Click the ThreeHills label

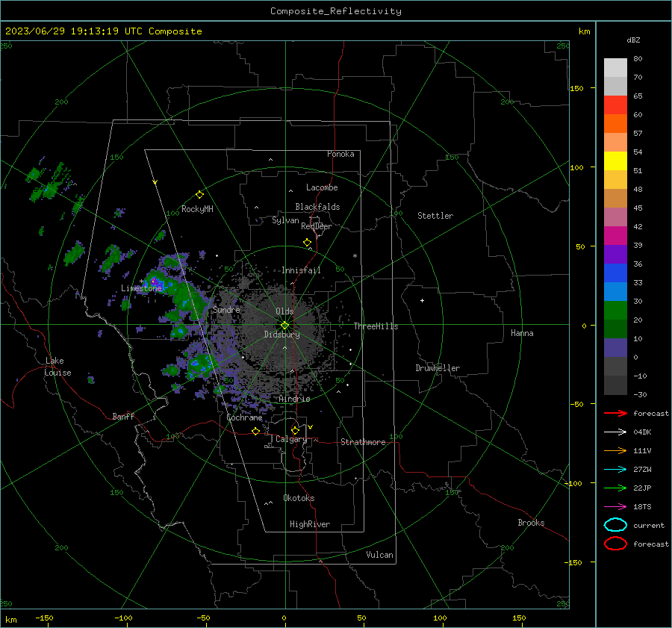(x=376, y=326)
